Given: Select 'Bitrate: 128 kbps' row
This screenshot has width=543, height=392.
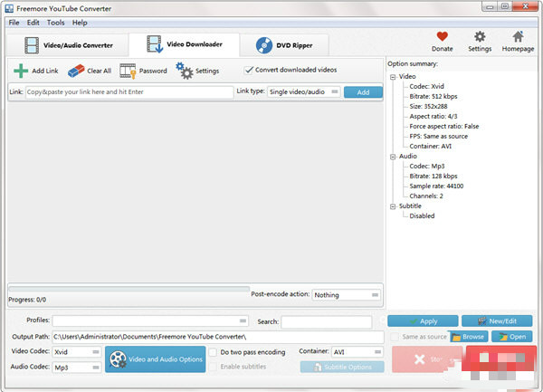Looking at the screenshot, I should [433, 177].
